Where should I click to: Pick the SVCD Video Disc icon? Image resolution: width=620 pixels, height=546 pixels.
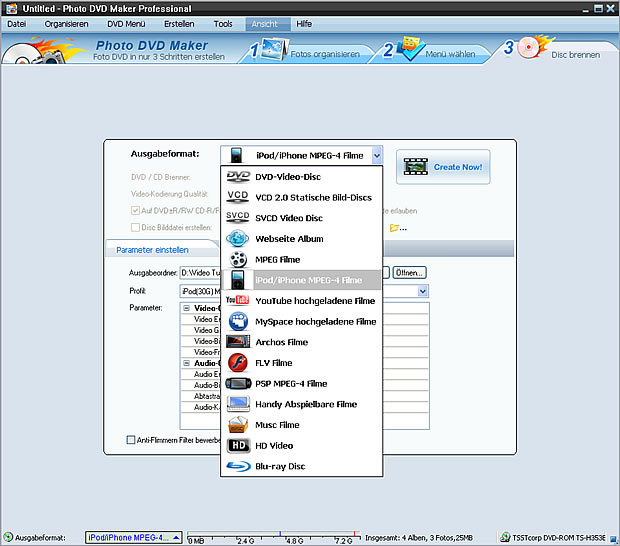(x=237, y=217)
